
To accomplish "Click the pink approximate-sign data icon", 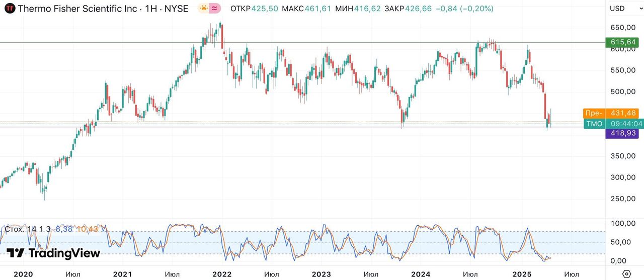I will pyautogui.click(x=215, y=9).
